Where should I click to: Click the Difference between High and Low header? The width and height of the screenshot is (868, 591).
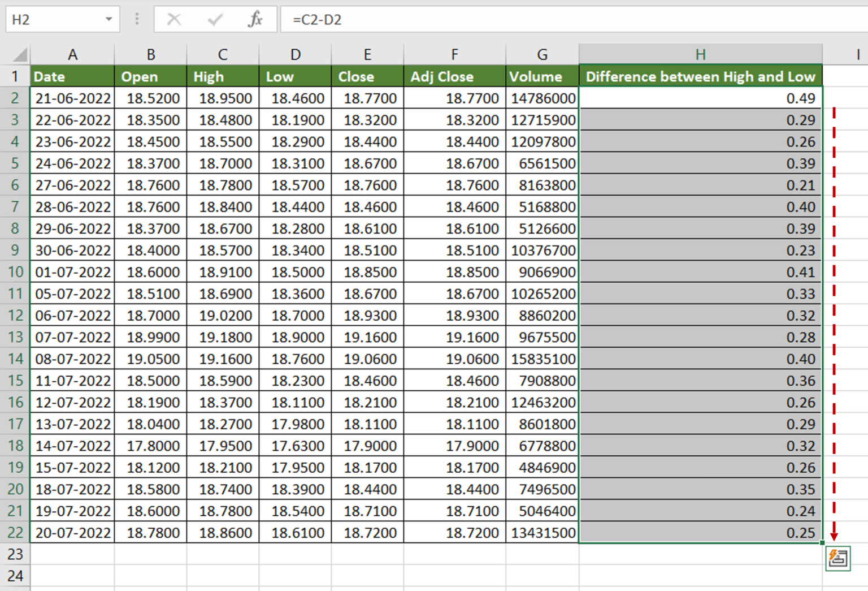(700, 76)
